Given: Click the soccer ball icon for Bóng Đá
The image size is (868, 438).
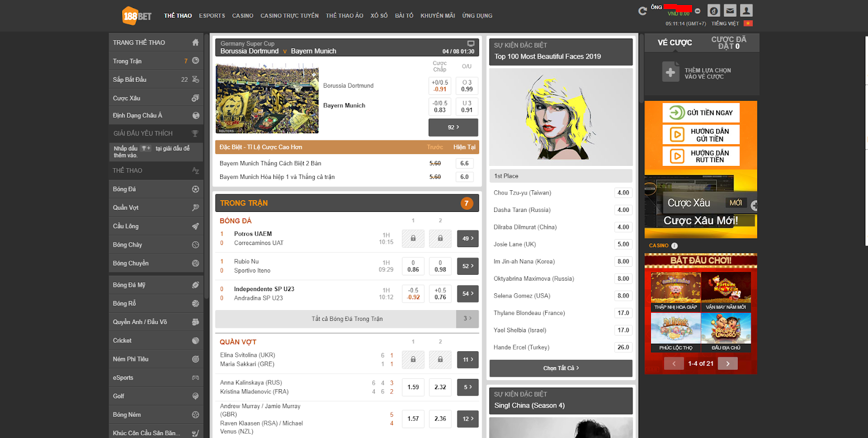Looking at the screenshot, I should [x=195, y=189].
